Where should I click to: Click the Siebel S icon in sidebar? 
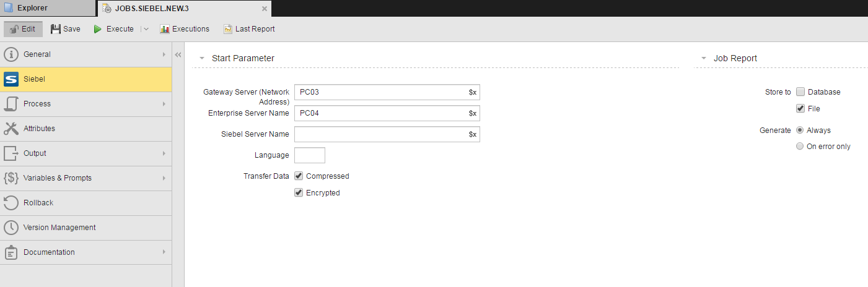(x=11, y=79)
